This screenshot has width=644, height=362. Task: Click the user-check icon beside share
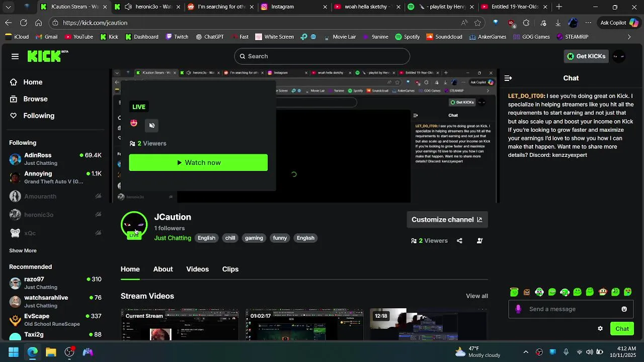pyautogui.click(x=479, y=241)
